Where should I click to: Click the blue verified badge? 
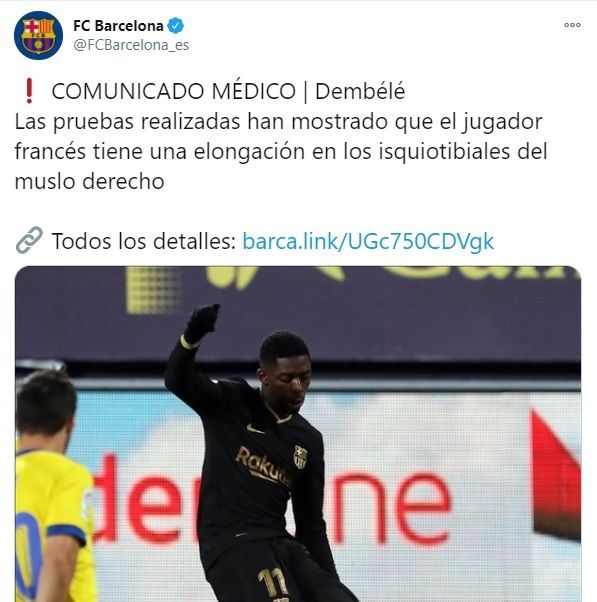pyautogui.click(x=176, y=26)
